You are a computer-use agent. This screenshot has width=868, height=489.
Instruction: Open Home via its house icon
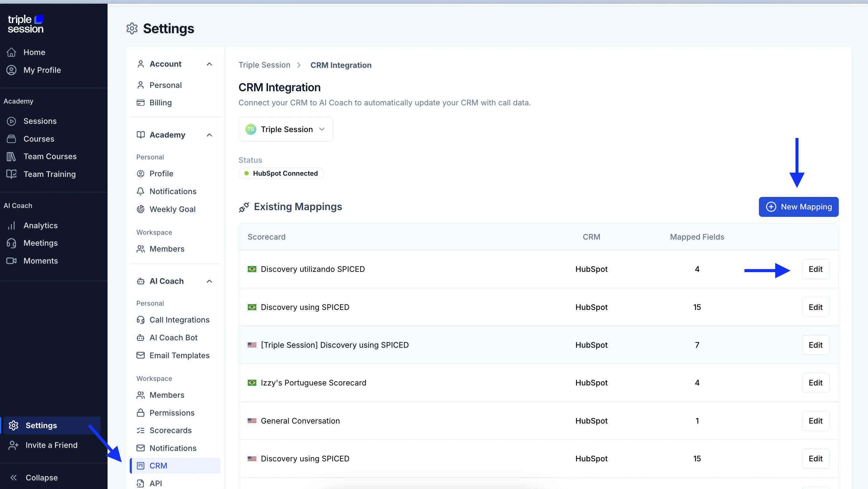(11, 52)
